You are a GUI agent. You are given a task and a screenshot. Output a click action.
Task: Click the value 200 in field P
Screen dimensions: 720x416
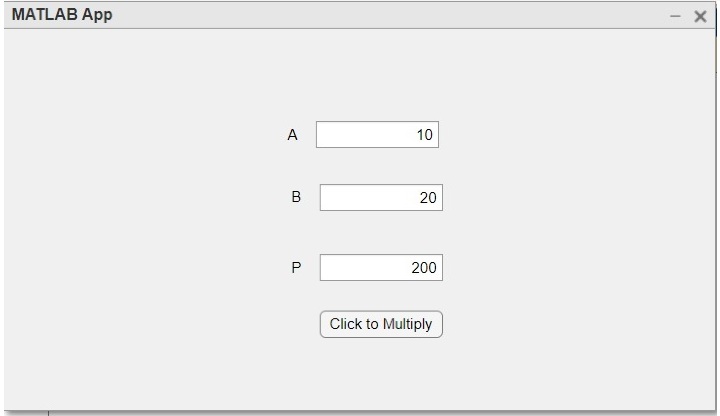click(424, 268)
